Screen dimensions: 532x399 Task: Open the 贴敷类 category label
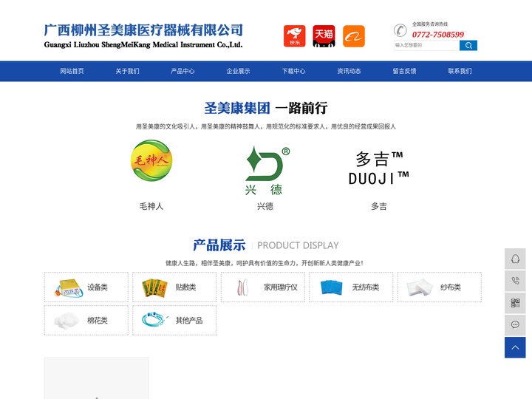click(185, 287)
